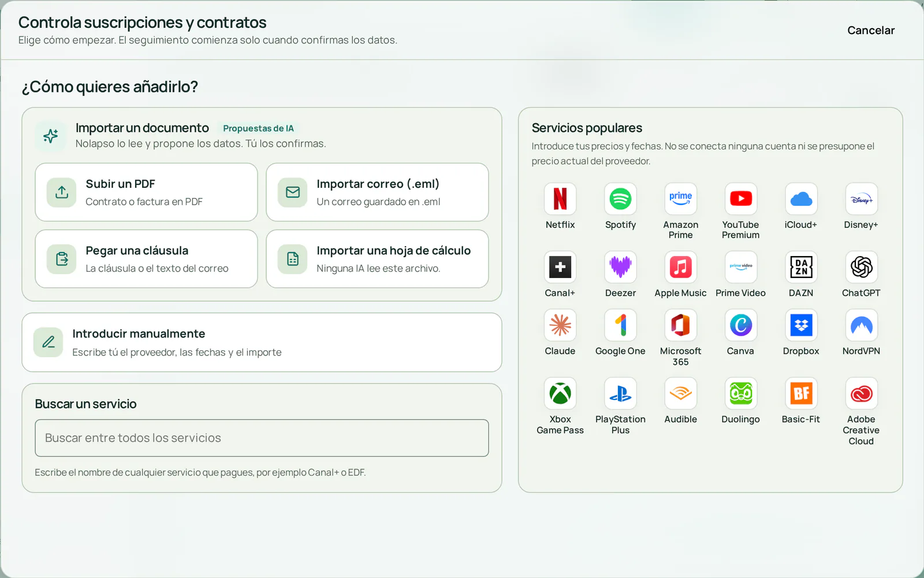924x578 pixels.
Task: Pick the Canva icon
Action: (741, 325)
